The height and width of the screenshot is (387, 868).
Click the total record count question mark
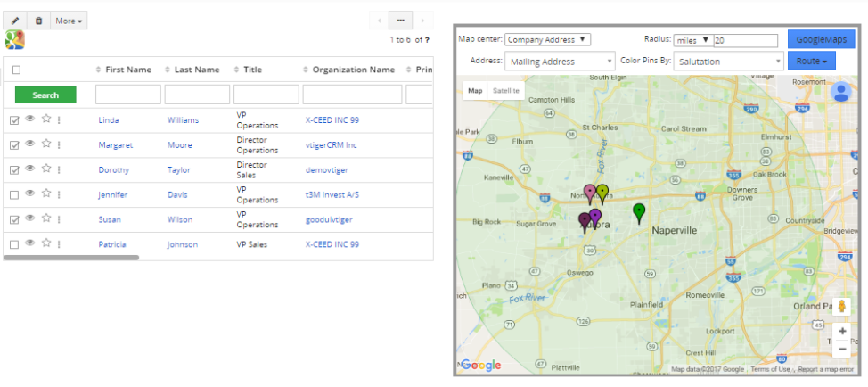pyautogui.click(x=427, y=40)
